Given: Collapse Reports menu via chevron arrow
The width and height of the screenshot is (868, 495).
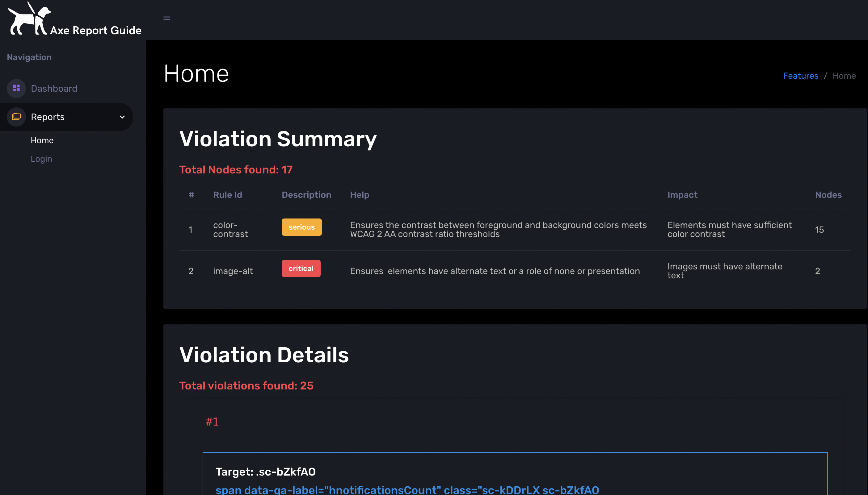Looking at the screenshot, I should [x=122, y=117].
